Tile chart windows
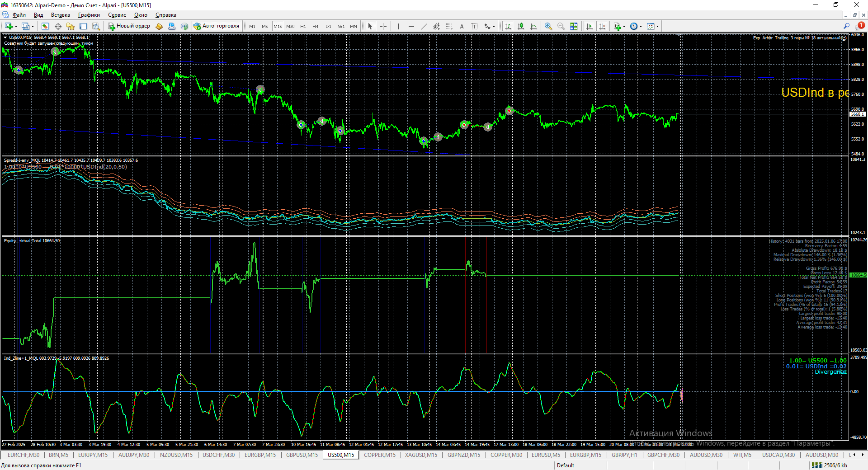The width and height of the screenshot is (868, 470). (x=574, y=26)
